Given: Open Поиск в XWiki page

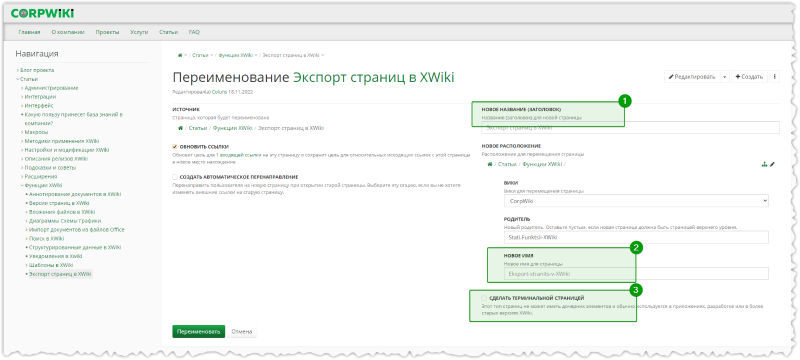Looking at the screenshot, I should (46, 239).
